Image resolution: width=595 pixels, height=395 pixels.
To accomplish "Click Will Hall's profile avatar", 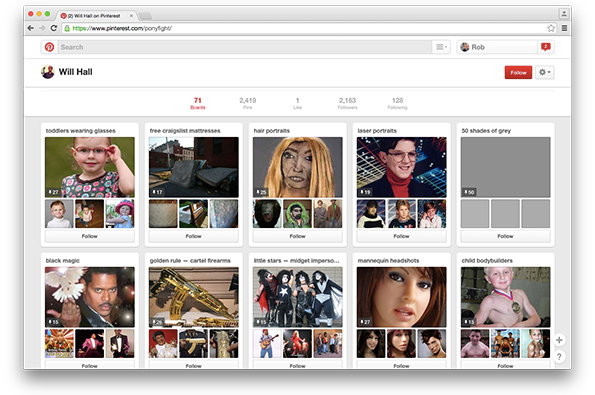I will tap(48, 72).
